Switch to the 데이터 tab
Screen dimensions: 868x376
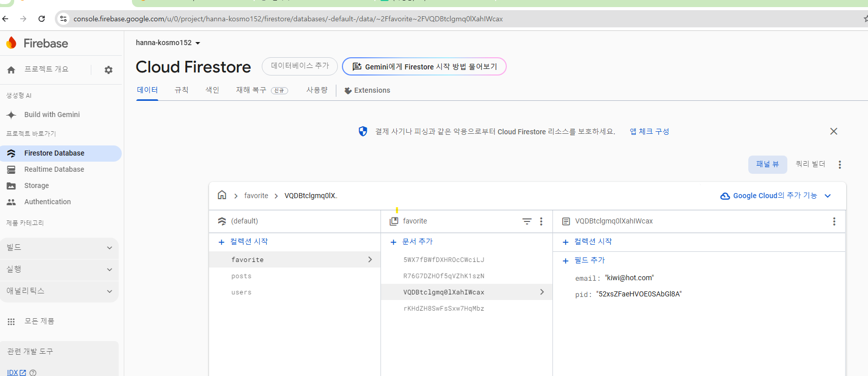pyautogui.click(x=147, y=90)
